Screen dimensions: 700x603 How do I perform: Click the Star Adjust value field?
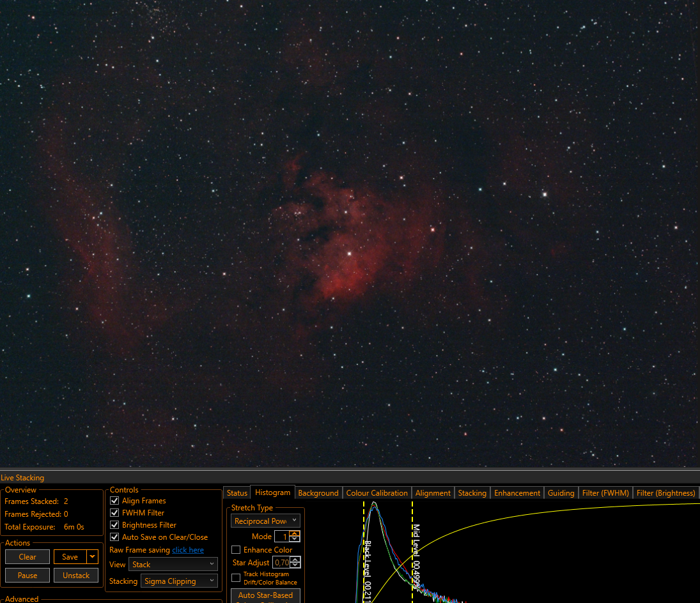pyautogui.click(x=281, y=562)
